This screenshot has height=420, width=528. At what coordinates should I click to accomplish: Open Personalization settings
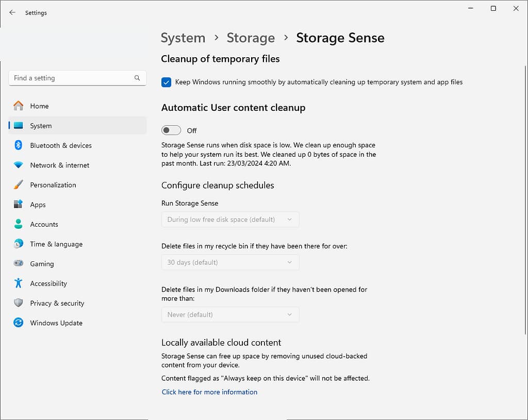pos(53,184)
